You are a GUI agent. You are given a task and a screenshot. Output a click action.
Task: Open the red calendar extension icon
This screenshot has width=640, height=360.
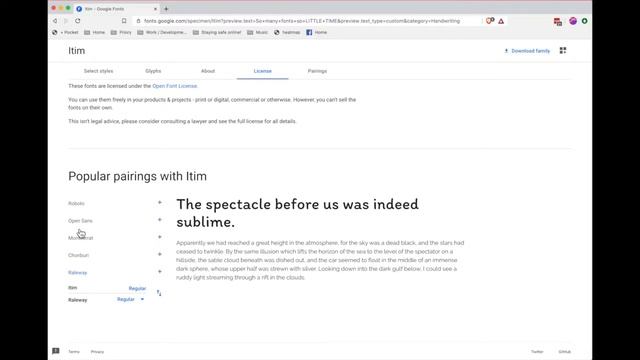pyautogui.click(x=558, y=22)
